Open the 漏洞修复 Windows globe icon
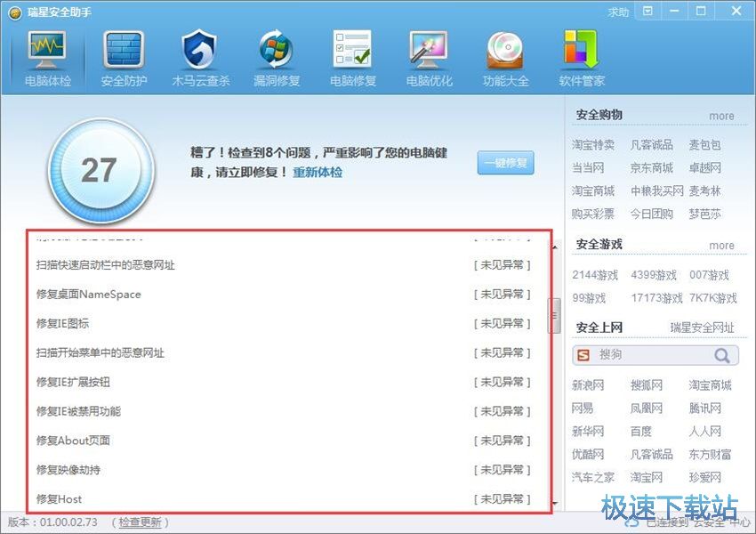Viewport: 756px width, 534px height. coord(277,50)
